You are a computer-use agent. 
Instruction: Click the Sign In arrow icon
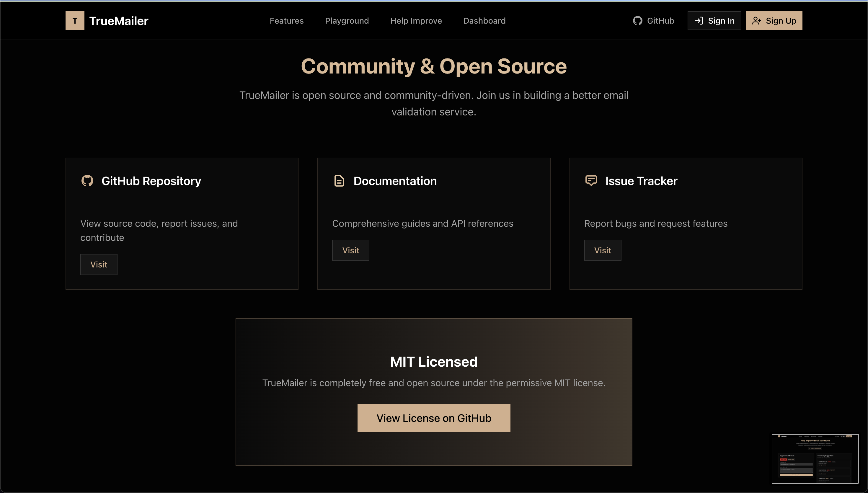pyautogui.click(x=699, y=21)
